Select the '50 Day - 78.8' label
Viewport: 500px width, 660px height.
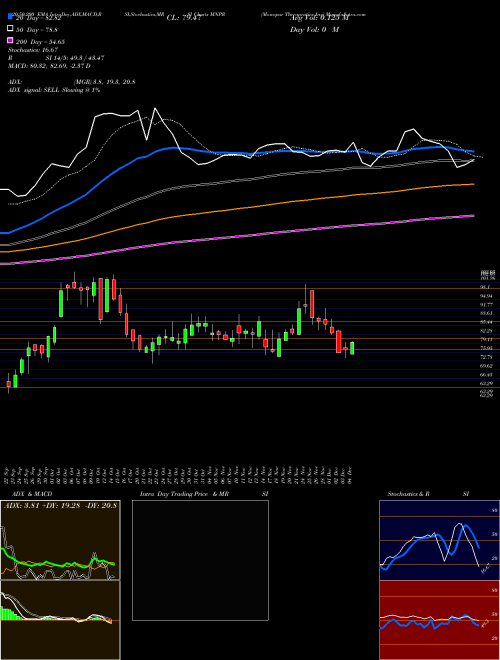click(x=37, y=30)
